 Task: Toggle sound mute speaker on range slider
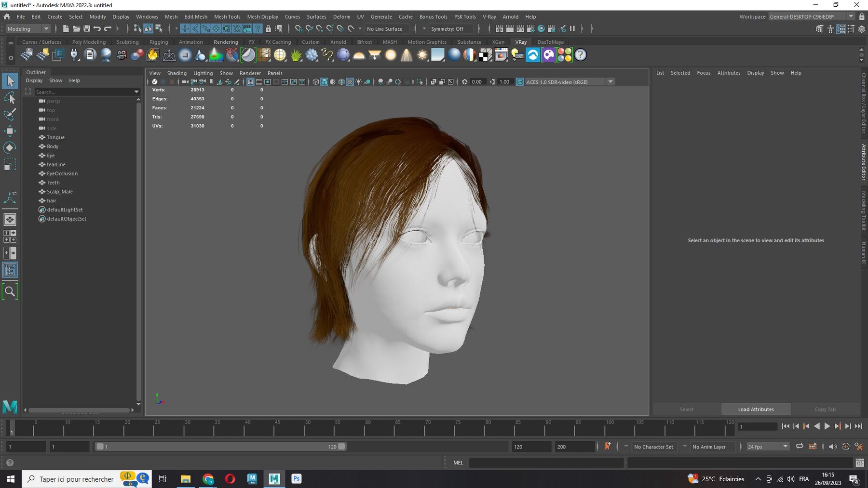(x=833, y=447)
